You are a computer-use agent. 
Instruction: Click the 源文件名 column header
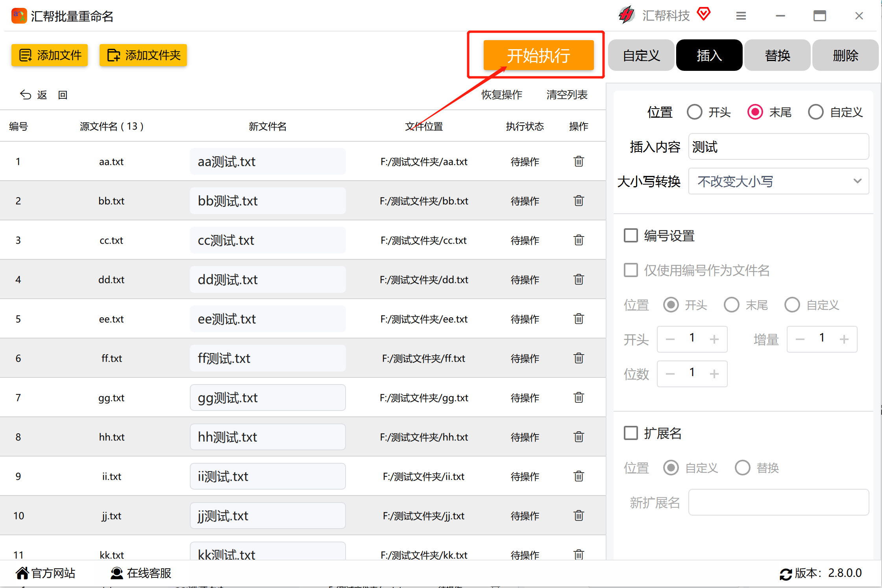click(112, 126)
